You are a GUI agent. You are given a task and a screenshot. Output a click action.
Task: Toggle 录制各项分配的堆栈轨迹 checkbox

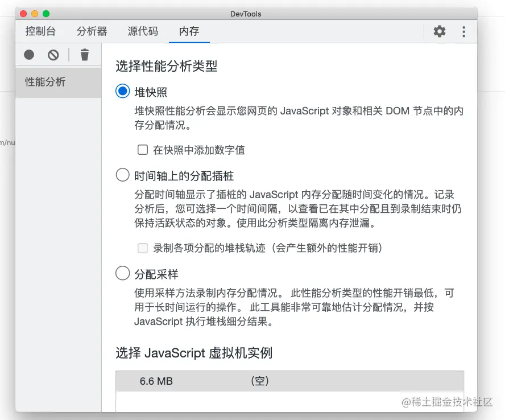pyautogui.click(x=143, y=248)
